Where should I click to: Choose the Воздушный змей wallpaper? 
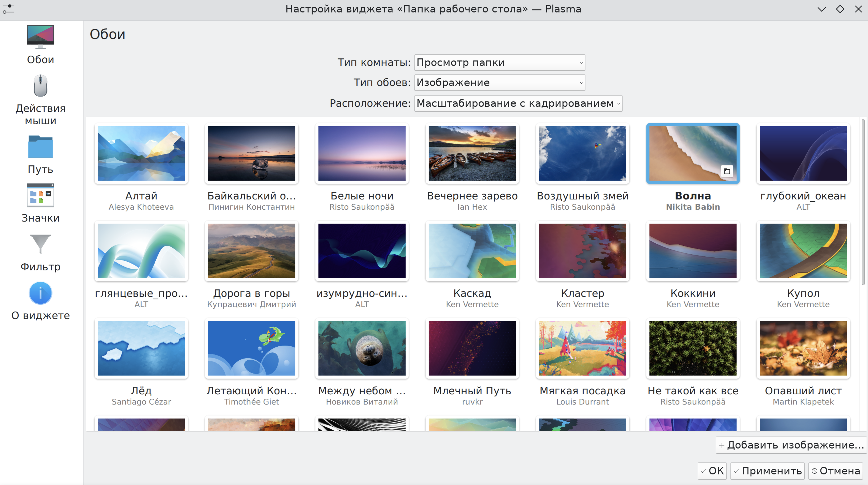(583, 153)
